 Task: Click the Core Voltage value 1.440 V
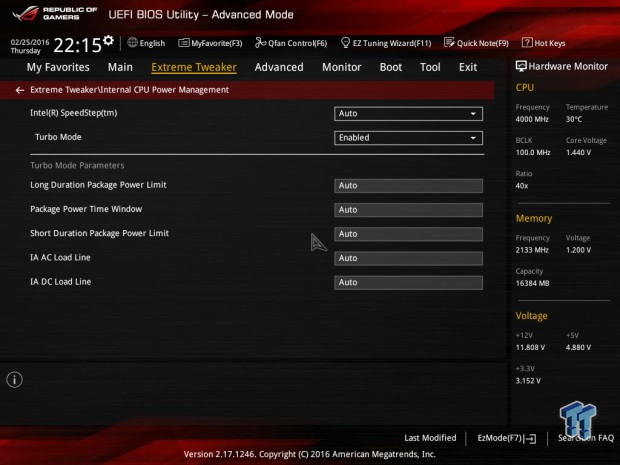(x=578, y=152)
